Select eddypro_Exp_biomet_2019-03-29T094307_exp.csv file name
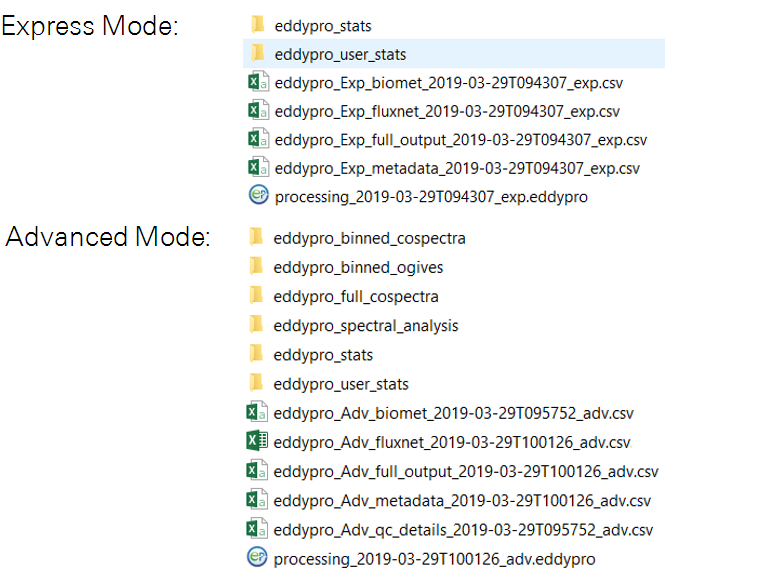This screenshot has width=775, height=585. [448, 83]
